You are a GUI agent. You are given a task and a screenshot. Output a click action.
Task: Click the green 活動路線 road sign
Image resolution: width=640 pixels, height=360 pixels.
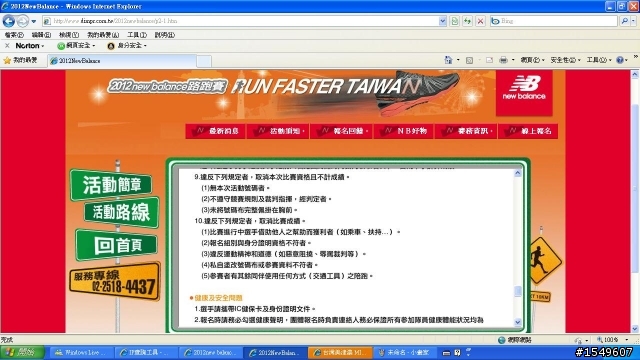click(121, 212)
